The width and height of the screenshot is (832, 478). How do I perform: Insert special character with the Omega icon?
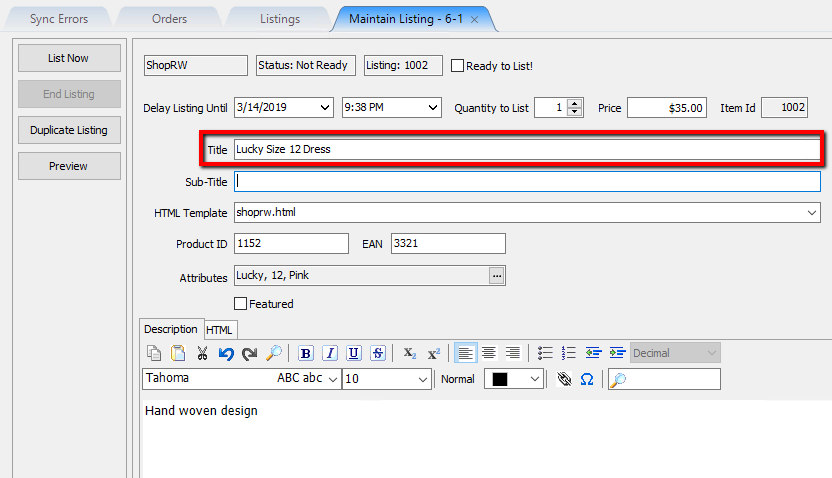[x=587, y=379]
